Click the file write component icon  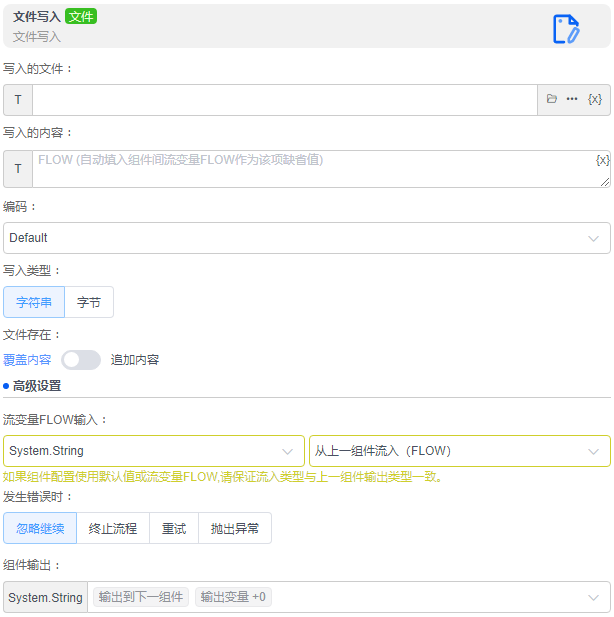(566, 29)
